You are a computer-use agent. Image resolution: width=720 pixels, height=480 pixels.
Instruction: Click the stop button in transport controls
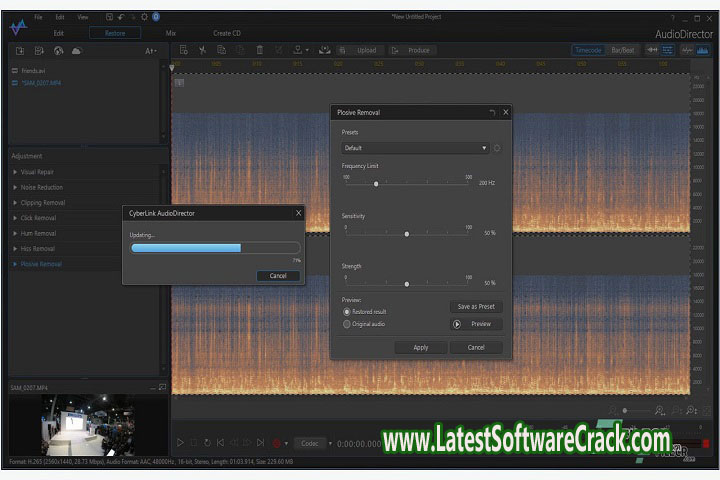point(193,443)
